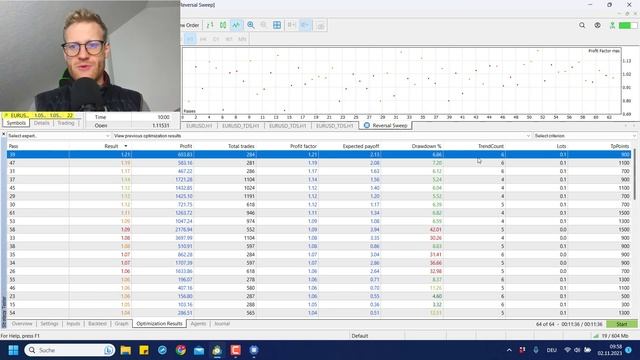The height and width of the screenshot is (360, 640).
Task: Select the D1 timeframe button
Action: [x=216, y=39]
